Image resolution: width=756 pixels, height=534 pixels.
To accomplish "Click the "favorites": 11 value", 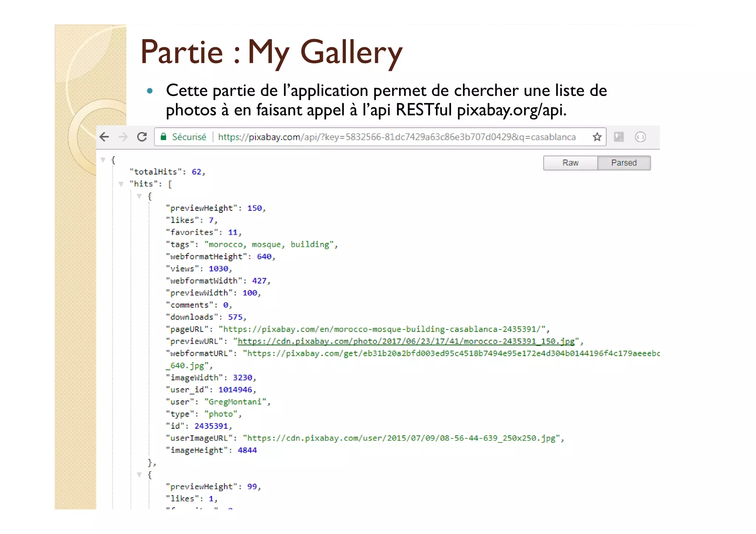I will point(233,232).
